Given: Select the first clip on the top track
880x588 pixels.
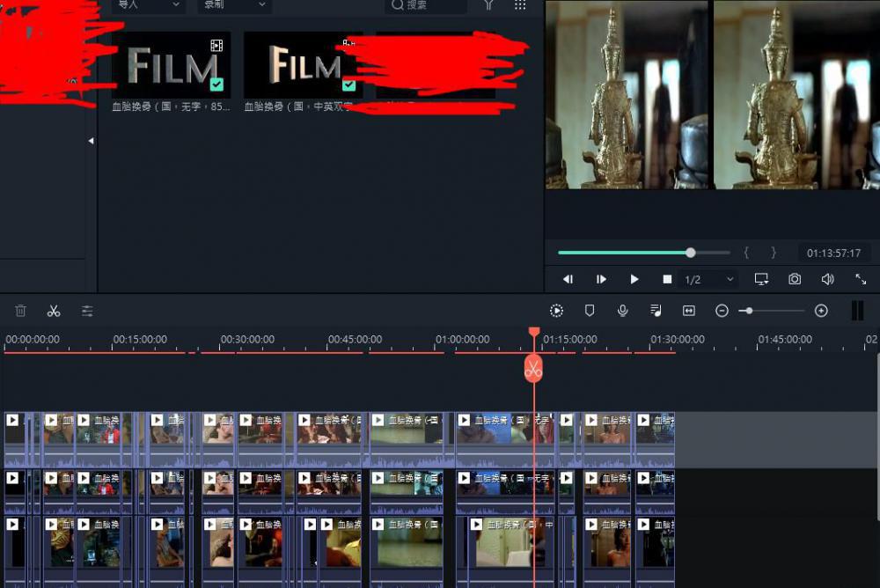Looking at the screenshot, I should click(15, 440).
